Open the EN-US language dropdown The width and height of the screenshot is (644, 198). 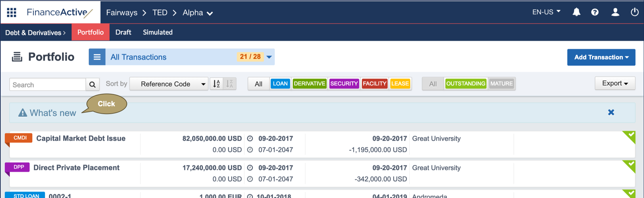pyautogui.click(x=546, y=12)
